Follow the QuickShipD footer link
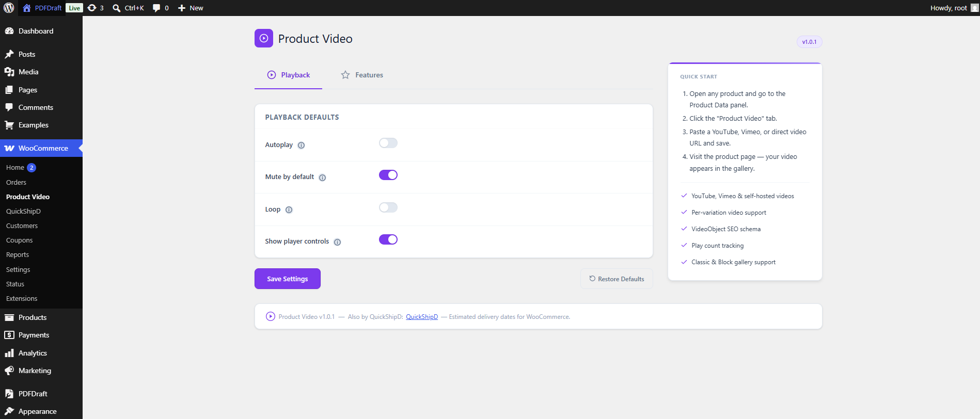This screenshot has height=419, width=980. point(422,317)
